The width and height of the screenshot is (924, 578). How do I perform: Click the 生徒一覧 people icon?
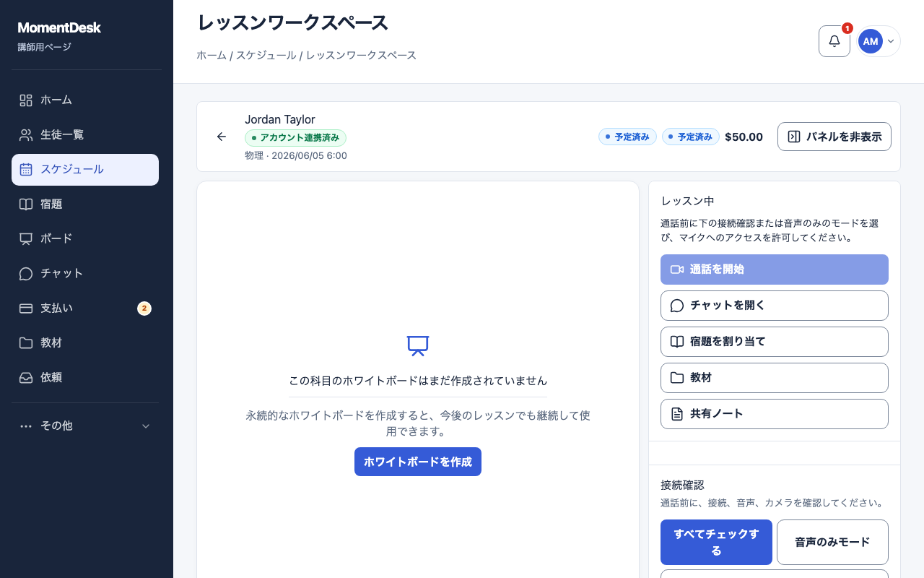[26, 135]
